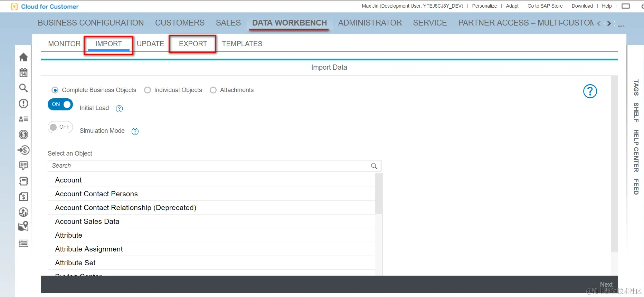Screen dimensions: 644x297
Task: Open the list card icon at sidebar bottom
Action: 23,243
